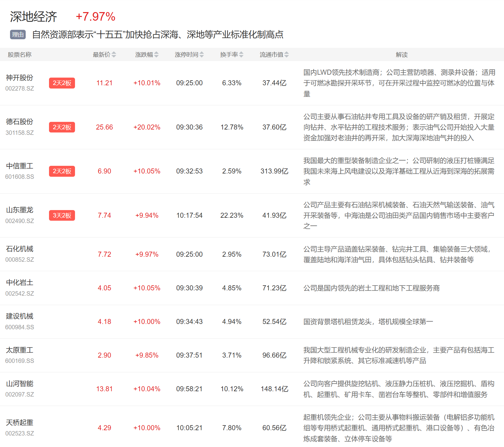Click 2天2板 badge for 中信重工

pos(62,171)
